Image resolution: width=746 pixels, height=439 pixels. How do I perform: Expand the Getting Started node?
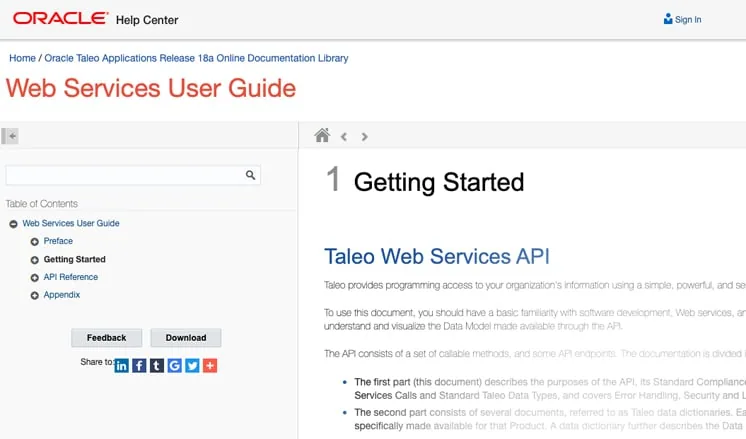tap(34, 260)
